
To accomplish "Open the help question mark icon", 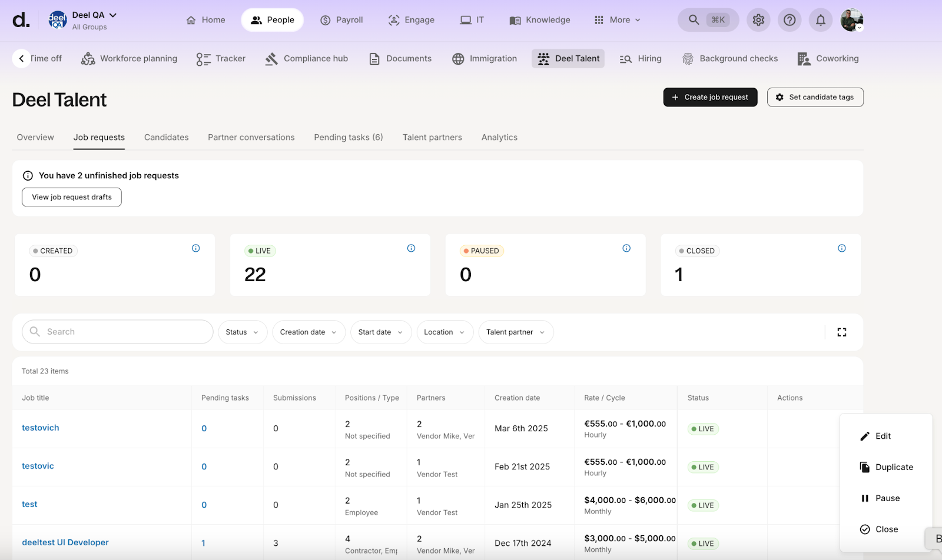I will click(x=790, y=20).
